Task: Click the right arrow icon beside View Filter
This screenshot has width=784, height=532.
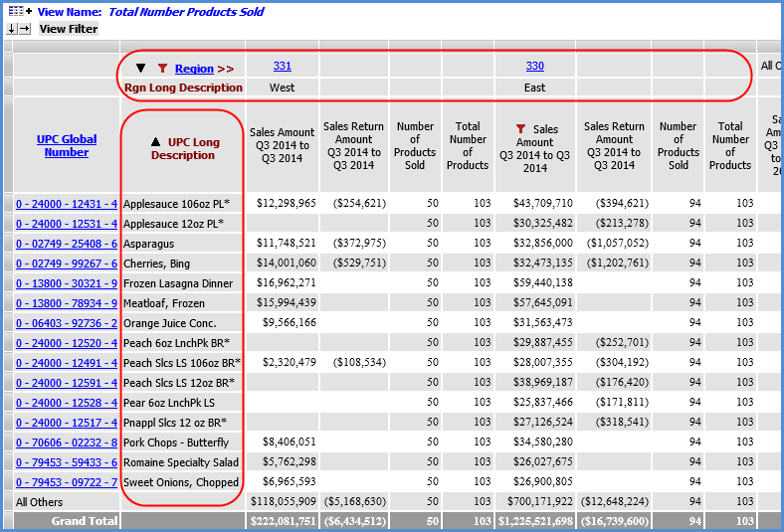Action: tap(25, 29)
